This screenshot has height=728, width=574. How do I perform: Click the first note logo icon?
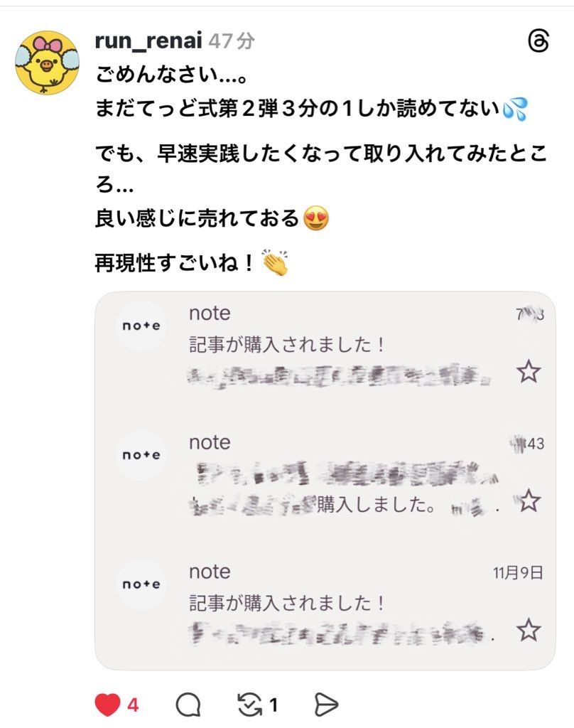[x=141, y=326]
